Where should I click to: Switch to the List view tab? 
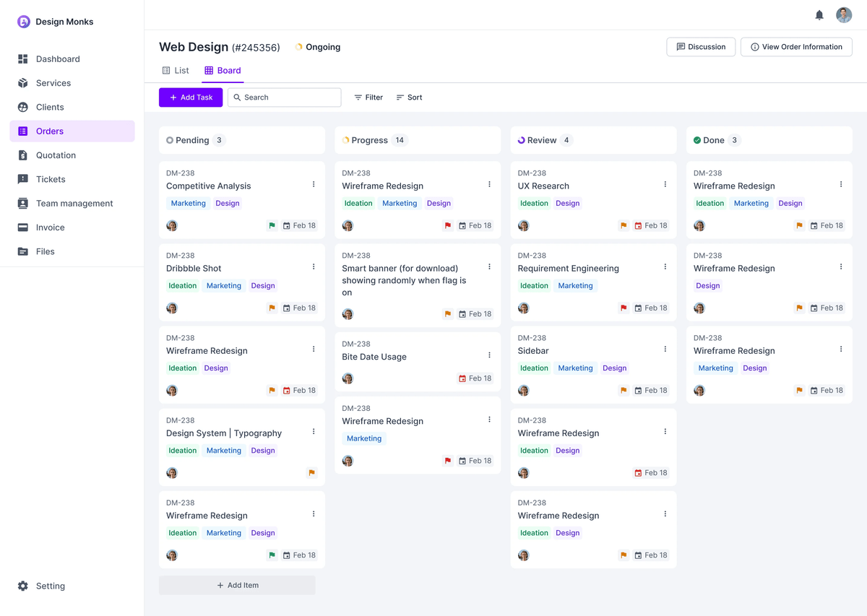(x=176, y=71)
